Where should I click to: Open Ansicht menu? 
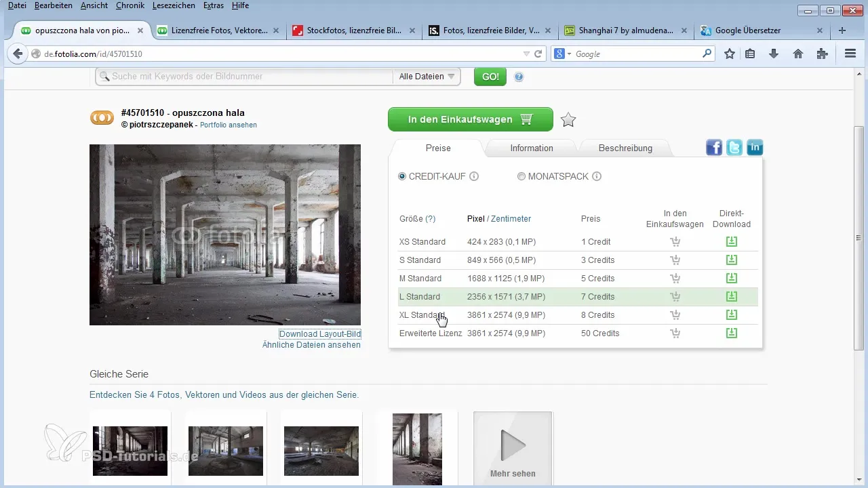tap(94, 5)
